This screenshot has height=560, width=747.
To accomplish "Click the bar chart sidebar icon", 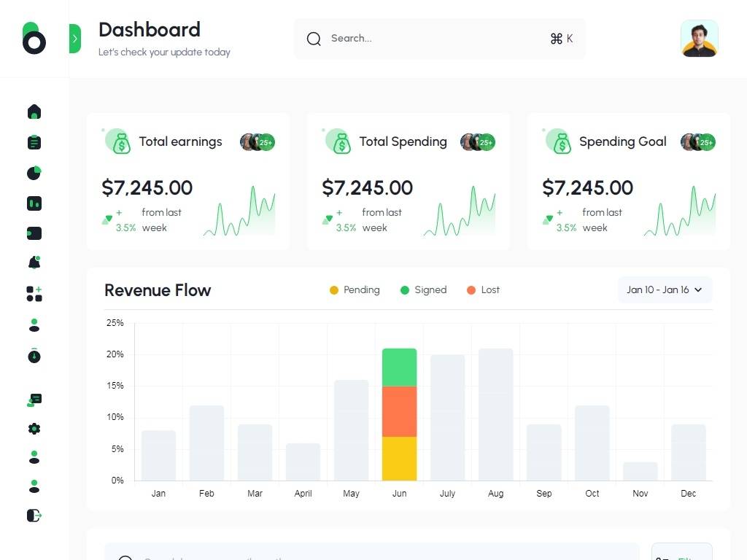I will [34, 203].
